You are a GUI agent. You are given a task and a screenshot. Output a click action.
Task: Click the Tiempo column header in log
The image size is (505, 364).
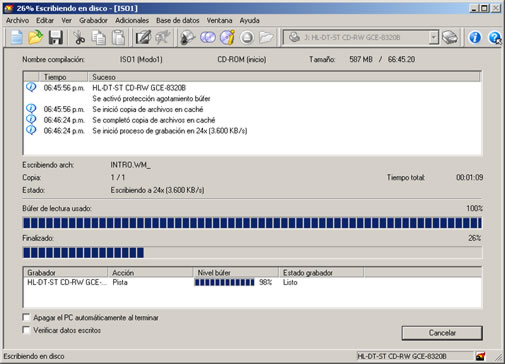(63, 77)
